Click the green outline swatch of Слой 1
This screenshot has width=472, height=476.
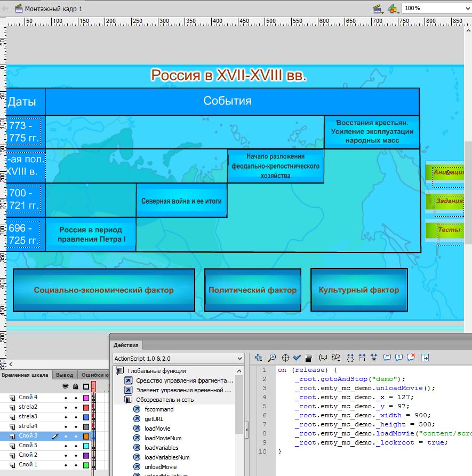[x=86, y=465]
